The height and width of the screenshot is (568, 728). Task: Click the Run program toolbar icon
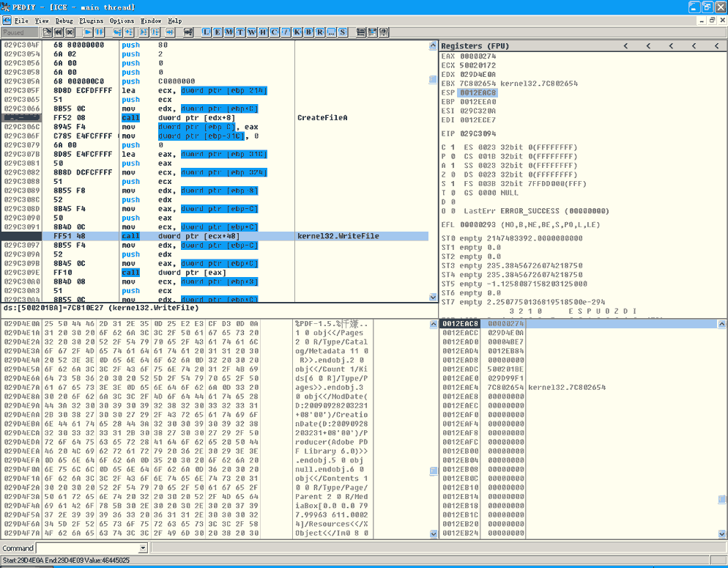coord(88,32)
